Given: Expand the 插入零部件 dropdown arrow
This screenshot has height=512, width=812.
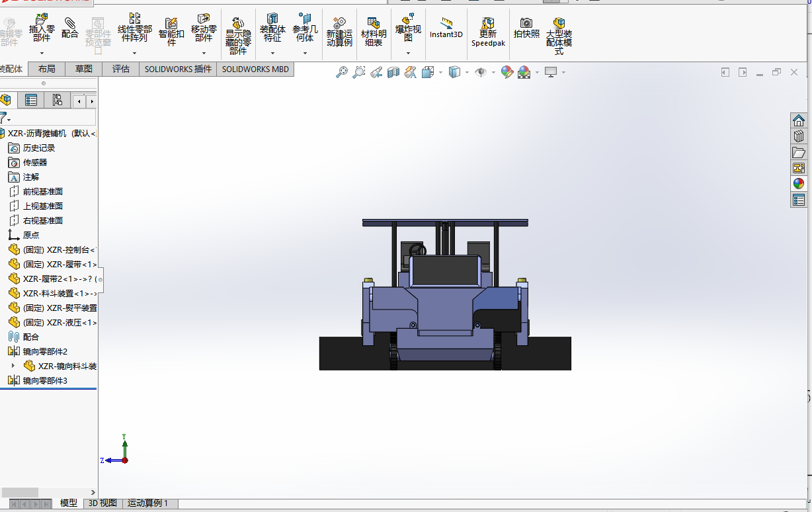Looking at the screenshot, I should (x=42, y=53).
